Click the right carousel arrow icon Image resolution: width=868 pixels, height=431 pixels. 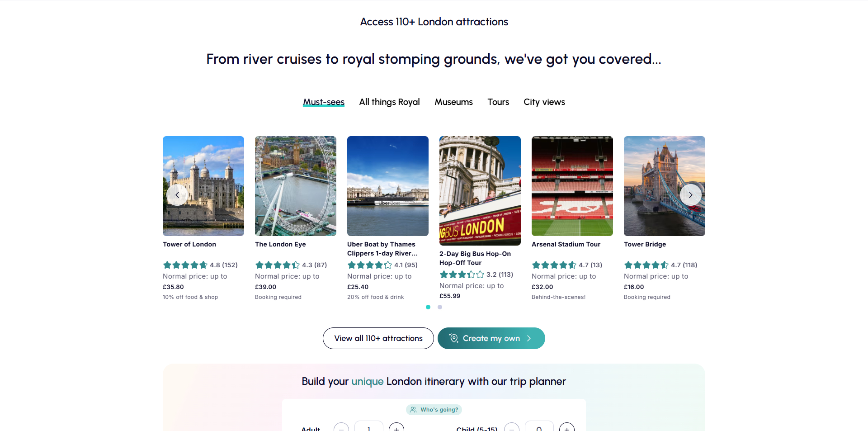pos(691,194)
